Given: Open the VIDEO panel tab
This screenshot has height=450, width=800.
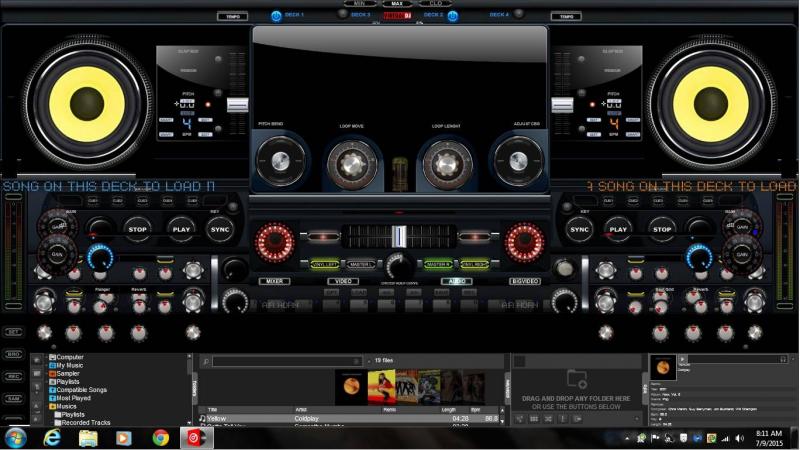Looking at the screenshot, I should pos(342,281).
